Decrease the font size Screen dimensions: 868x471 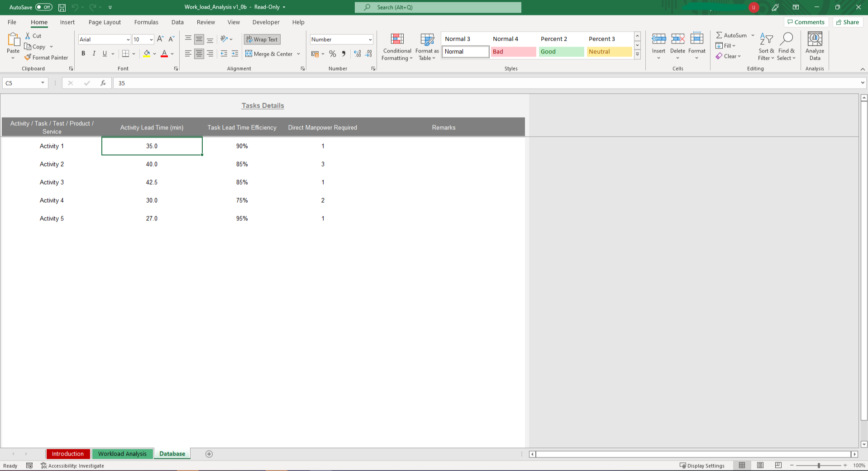coord(172,39)
